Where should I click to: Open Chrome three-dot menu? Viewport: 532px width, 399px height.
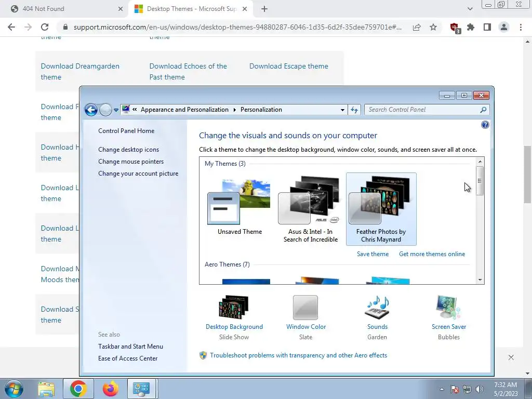coord(521,27)
